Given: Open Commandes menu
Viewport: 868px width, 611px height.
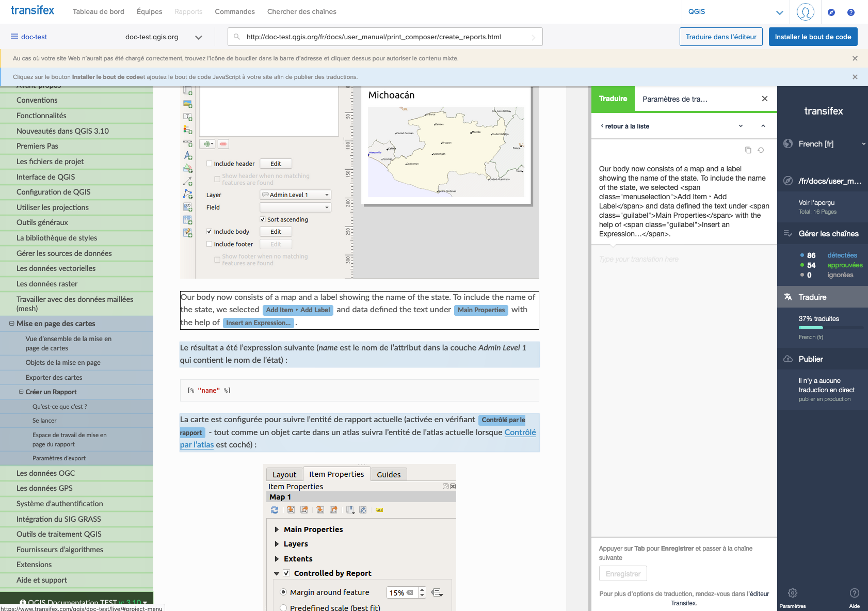Looking at the screenshot, I should click(235, 11).
